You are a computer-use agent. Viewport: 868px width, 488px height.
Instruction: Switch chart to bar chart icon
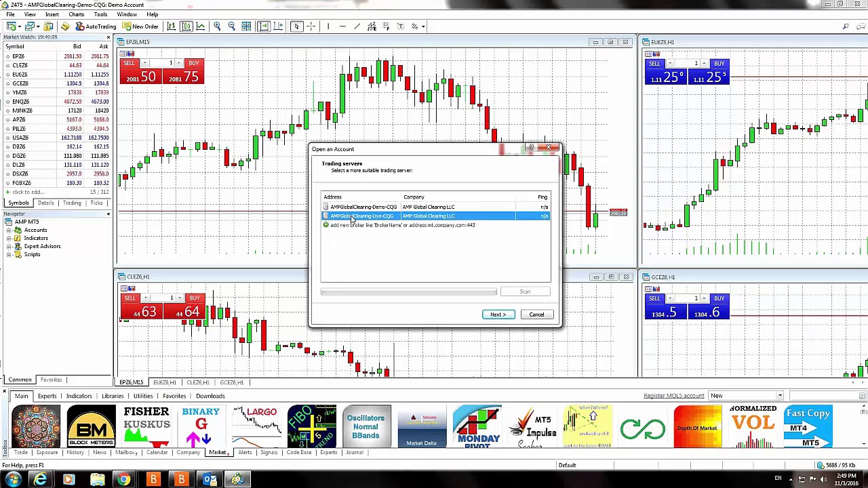click(x=172, y=26)
